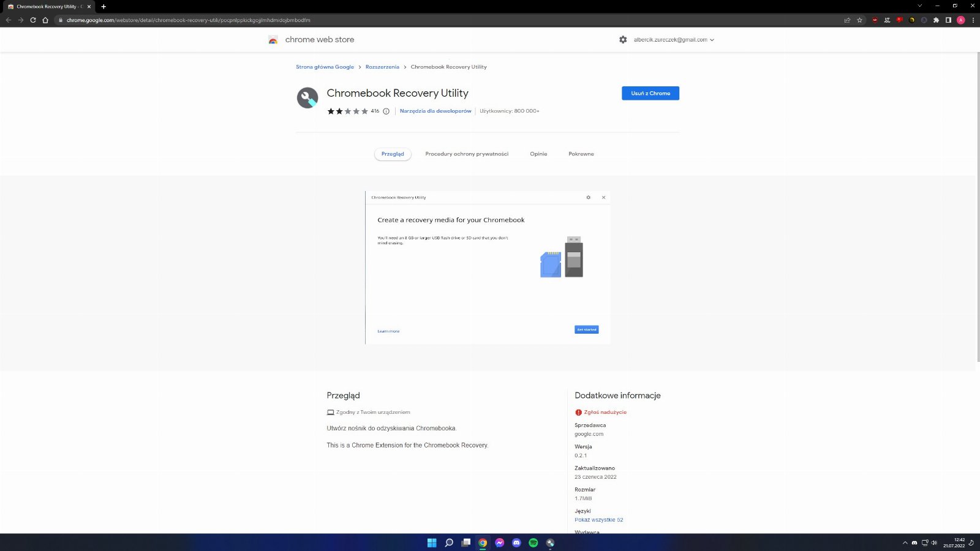
Task: Click the Chrome icon on the taskbar
Action: [483, 542]
